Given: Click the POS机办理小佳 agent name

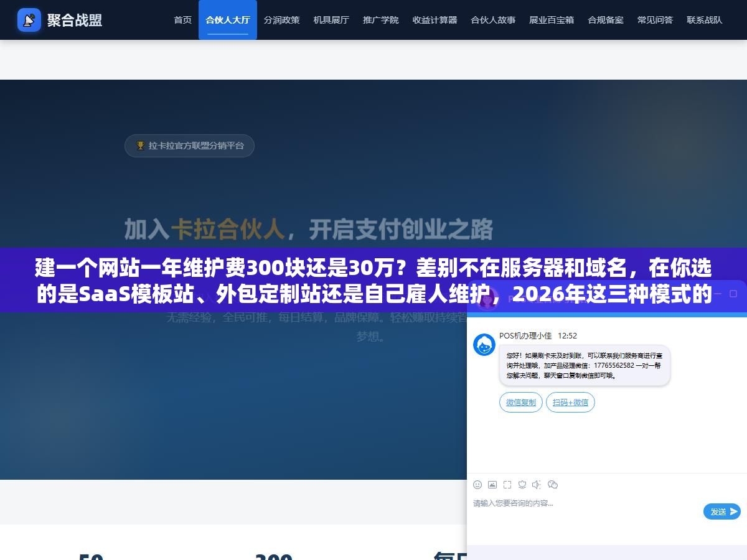Looking at the screenshot, I should point(525,335).
